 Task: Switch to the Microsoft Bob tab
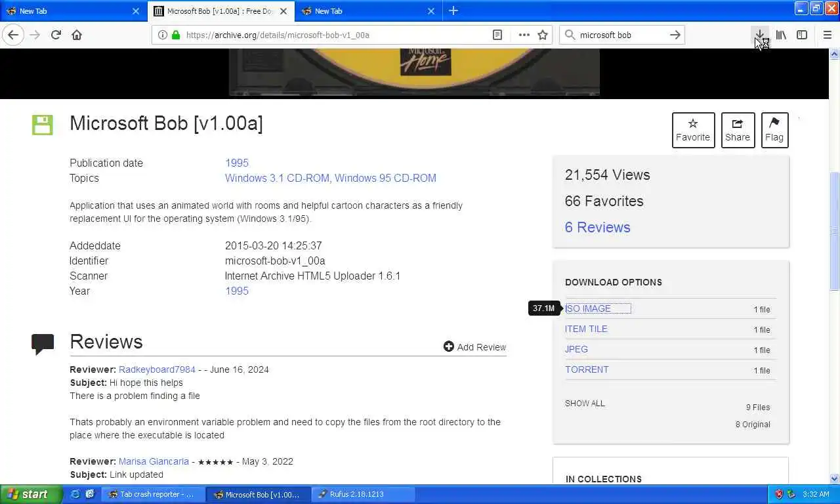coord(220,11)
